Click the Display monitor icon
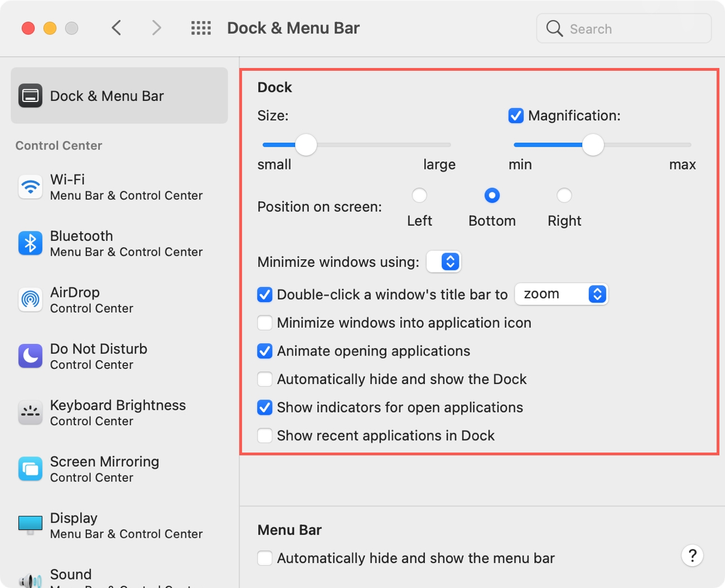This screenshot has width=725, height=588. coord(30,525)
